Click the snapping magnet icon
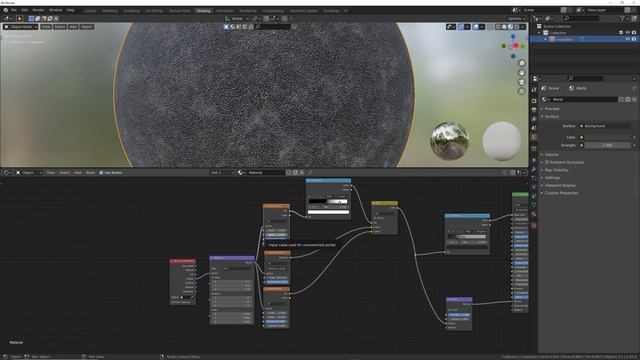 (266, 18)
